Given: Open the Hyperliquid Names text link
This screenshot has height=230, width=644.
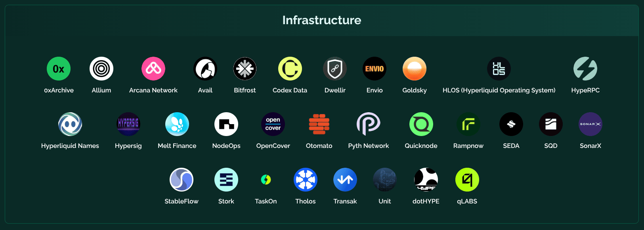Looking at the screenshot, I should click(70, 146).
